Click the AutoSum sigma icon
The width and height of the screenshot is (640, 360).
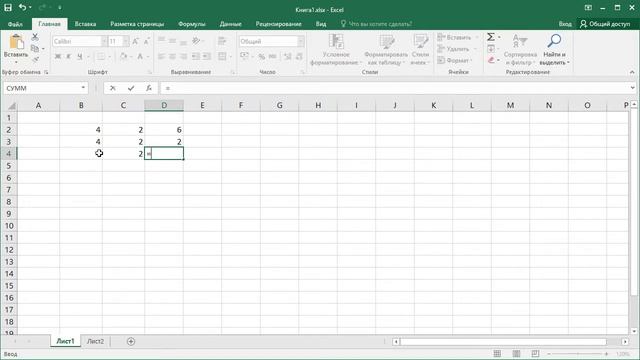pyautogui.click(x=491, y=38)
